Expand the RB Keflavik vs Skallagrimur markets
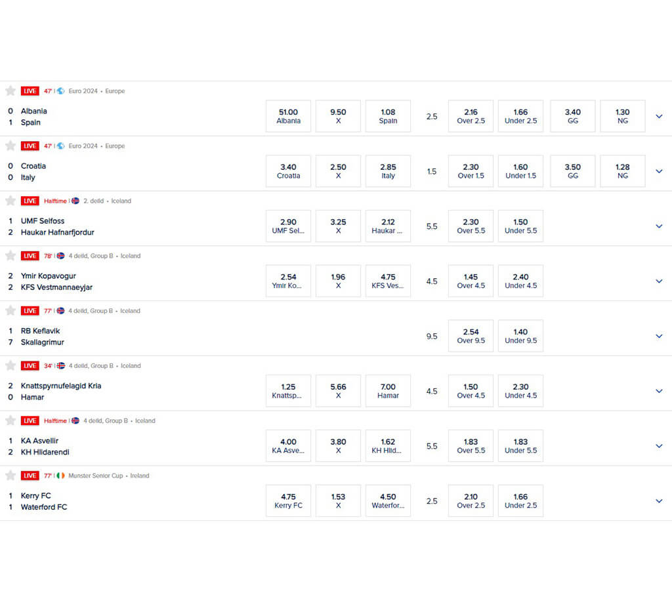This screenshot has width=672, height=616. tap(659, 337)
